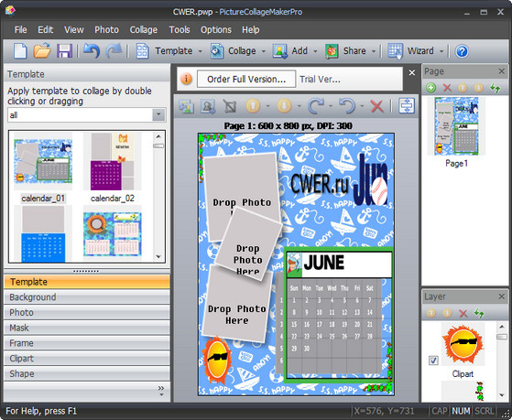
Task: Expand the sidebar overflow chevron at bottom
Action: 161,391
